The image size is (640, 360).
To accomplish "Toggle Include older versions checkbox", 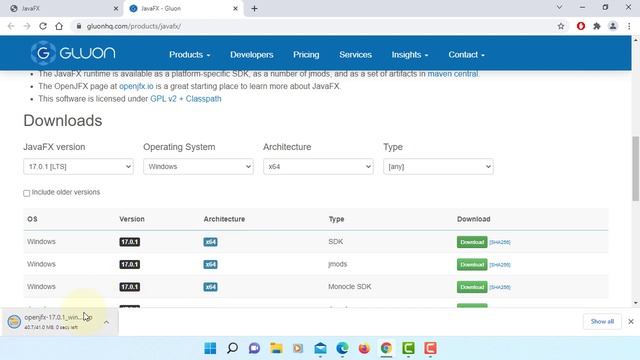I will pyautogui.click(x=27, y=193).
